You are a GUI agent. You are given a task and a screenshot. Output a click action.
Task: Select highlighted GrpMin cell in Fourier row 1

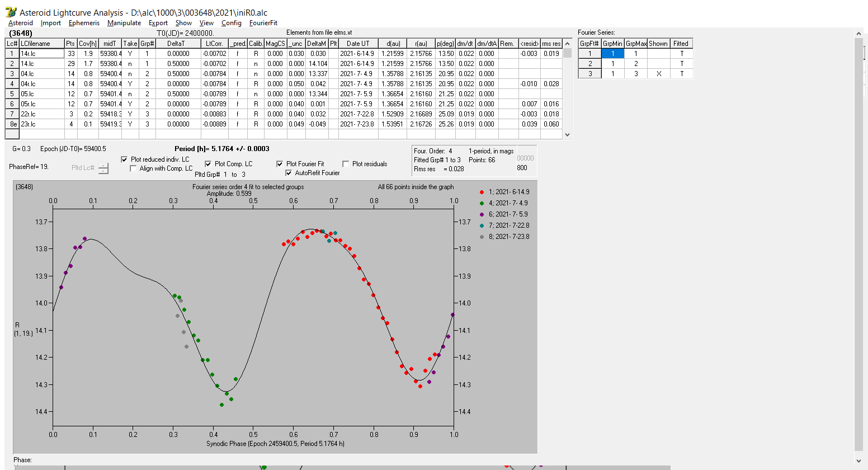tap(612, 54)
